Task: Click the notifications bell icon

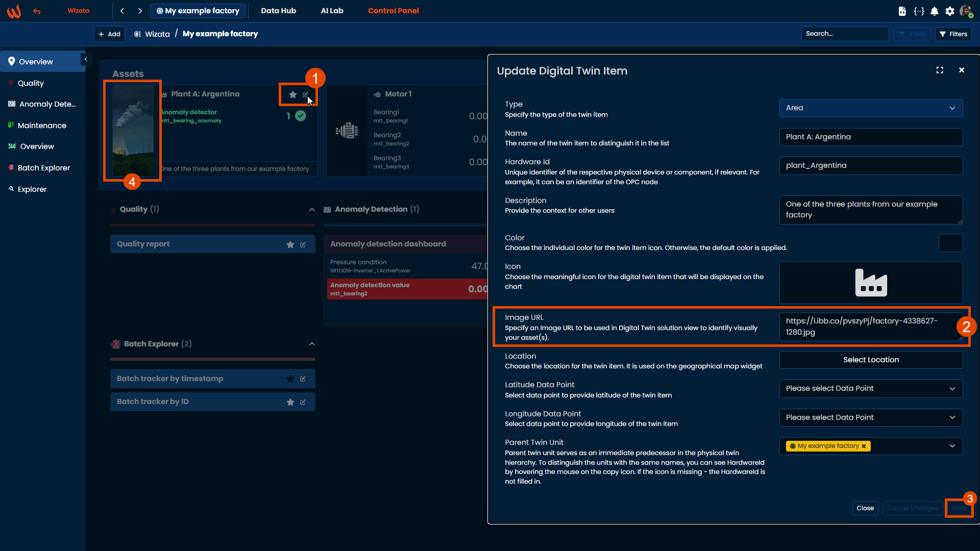Action: pyautogui.click(x=935, y=11)
